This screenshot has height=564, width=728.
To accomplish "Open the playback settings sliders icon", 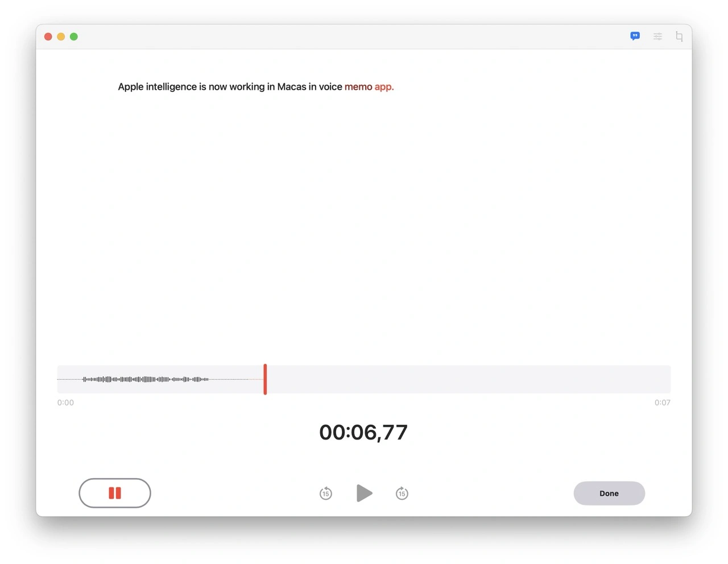I will pyautogui.click(x=657, y=36).
